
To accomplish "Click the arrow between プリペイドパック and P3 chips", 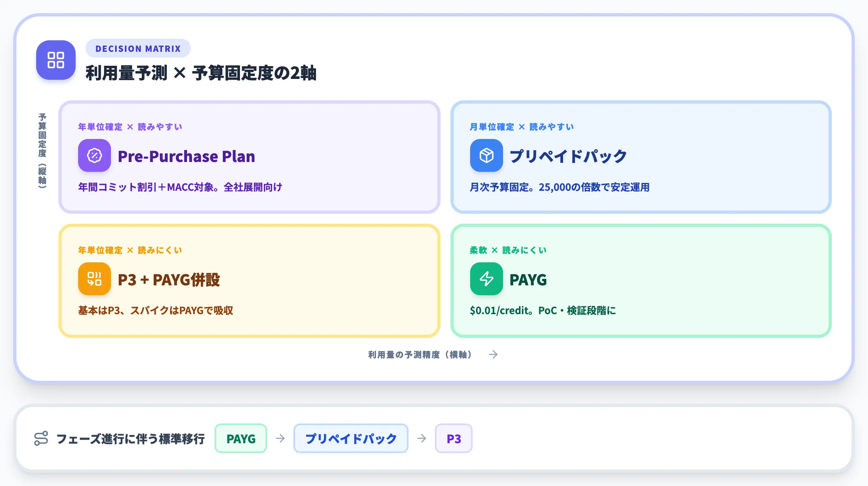I will click(x=422, y=438).
